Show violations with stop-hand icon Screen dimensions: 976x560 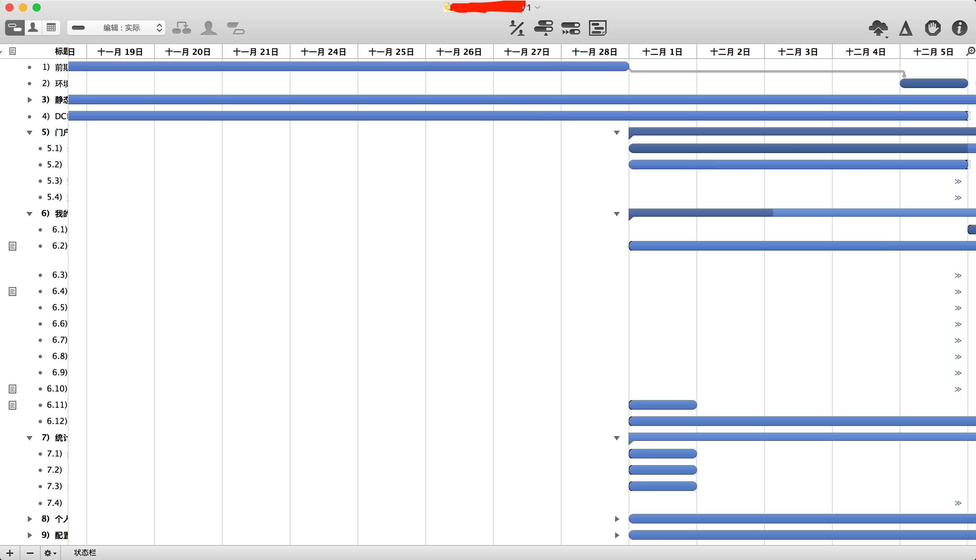coord(933,28)
